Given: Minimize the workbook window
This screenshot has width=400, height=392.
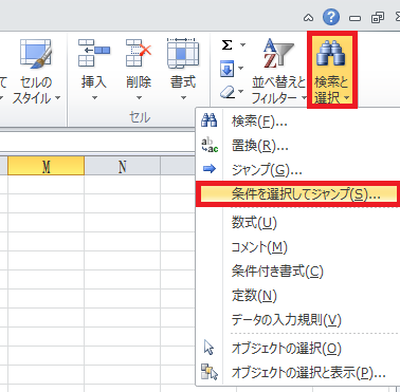Looking at the screenshot, I should [x=355, y=18].
